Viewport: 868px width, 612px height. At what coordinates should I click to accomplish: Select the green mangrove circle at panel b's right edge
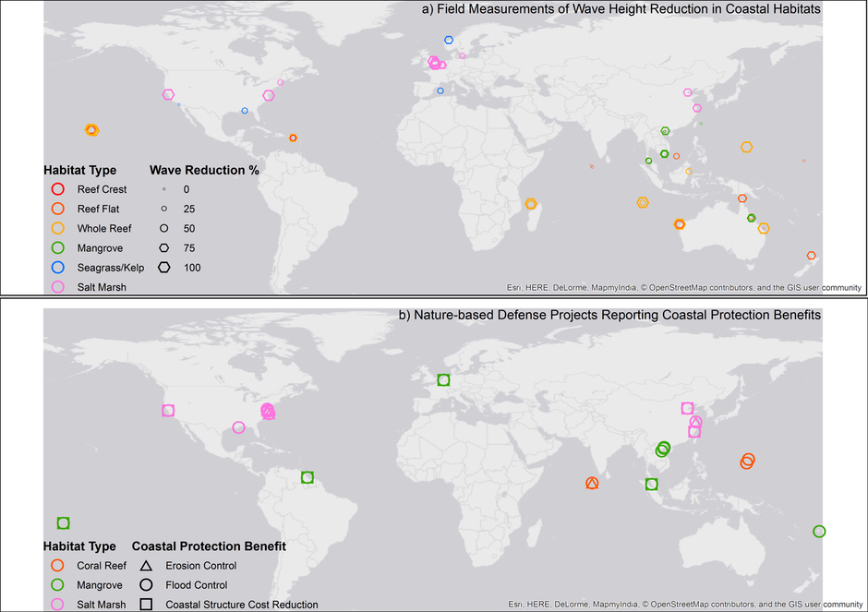[x=819, y=531]
